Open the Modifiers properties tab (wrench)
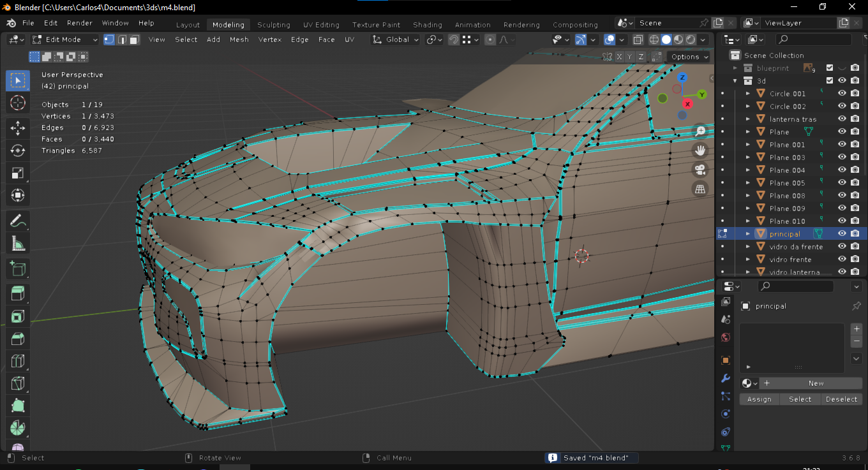 (725, 378)
